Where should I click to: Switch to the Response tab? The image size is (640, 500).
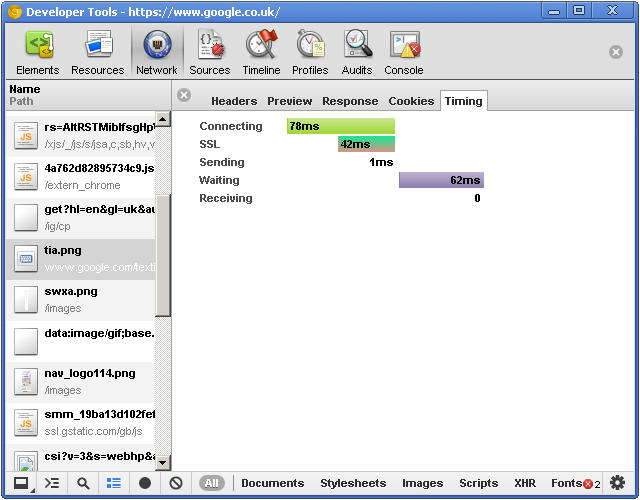click(350, 101)
